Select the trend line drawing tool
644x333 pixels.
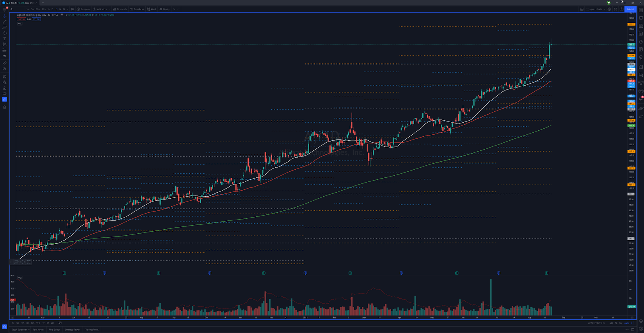(4, 22)
